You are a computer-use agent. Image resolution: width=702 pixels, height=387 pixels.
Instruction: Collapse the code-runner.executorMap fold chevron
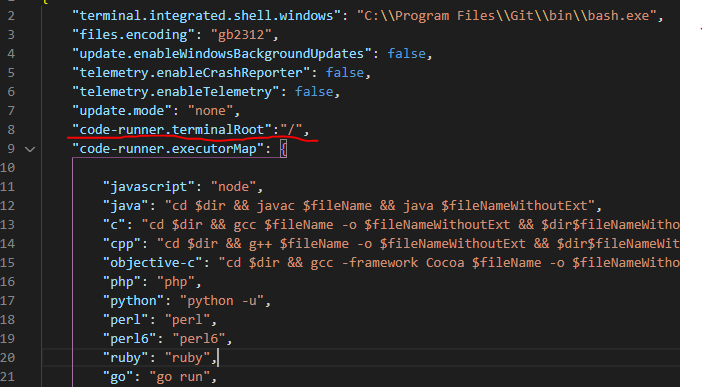pyautogui.click(x=30, y=149)
